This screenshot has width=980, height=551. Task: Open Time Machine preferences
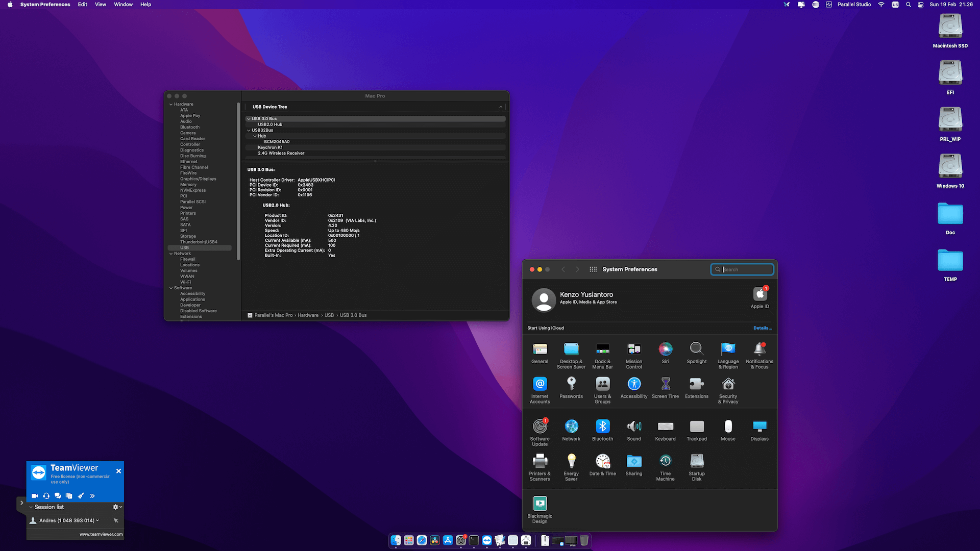click(x=665, y=467)
